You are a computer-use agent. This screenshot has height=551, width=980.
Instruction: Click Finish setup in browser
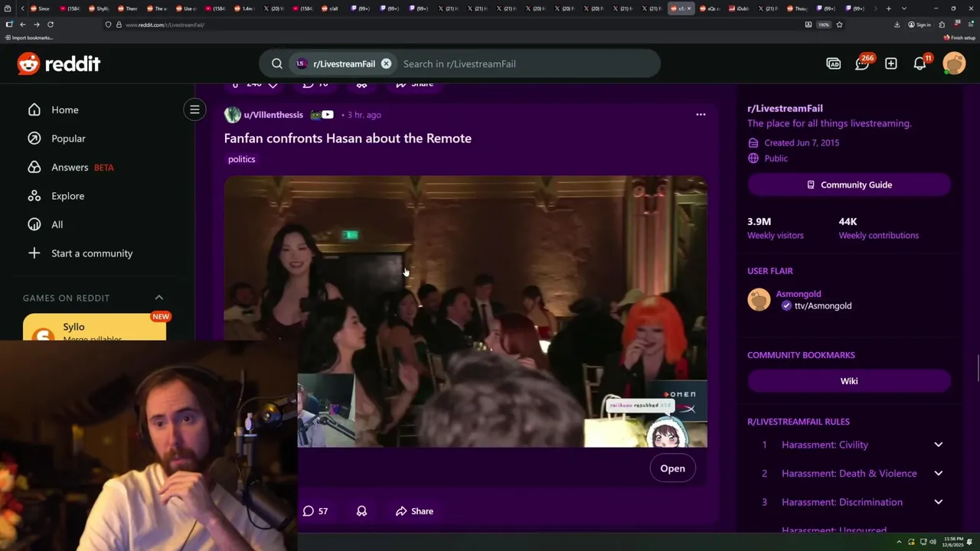959,37
